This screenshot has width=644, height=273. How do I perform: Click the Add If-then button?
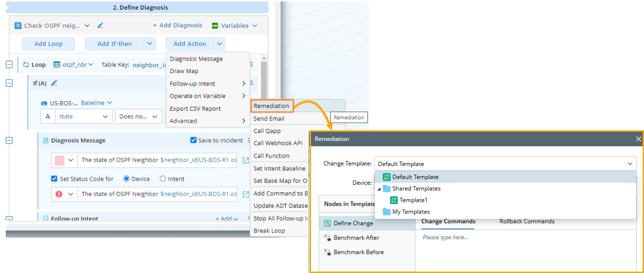[x=114, y=43]
